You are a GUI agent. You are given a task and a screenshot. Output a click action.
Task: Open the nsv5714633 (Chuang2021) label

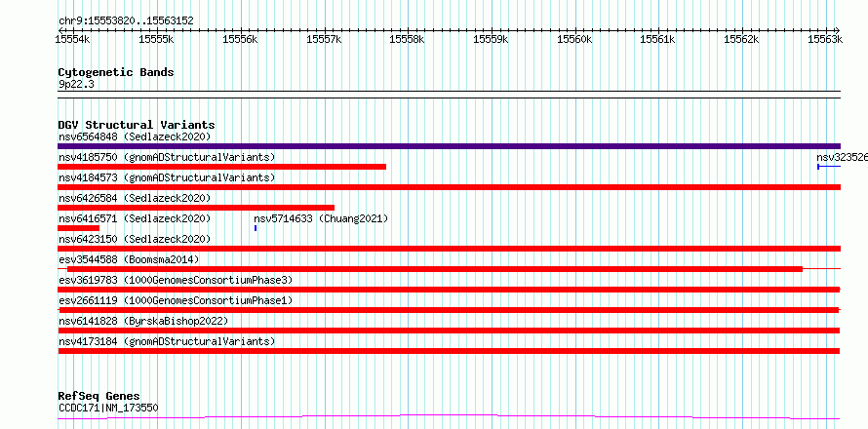tap(321, 218)
